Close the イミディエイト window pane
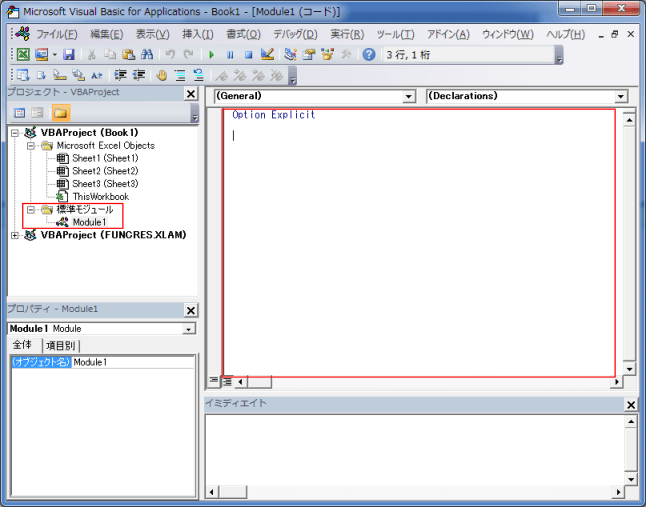646x507 pixels. (x=631, y=404)
